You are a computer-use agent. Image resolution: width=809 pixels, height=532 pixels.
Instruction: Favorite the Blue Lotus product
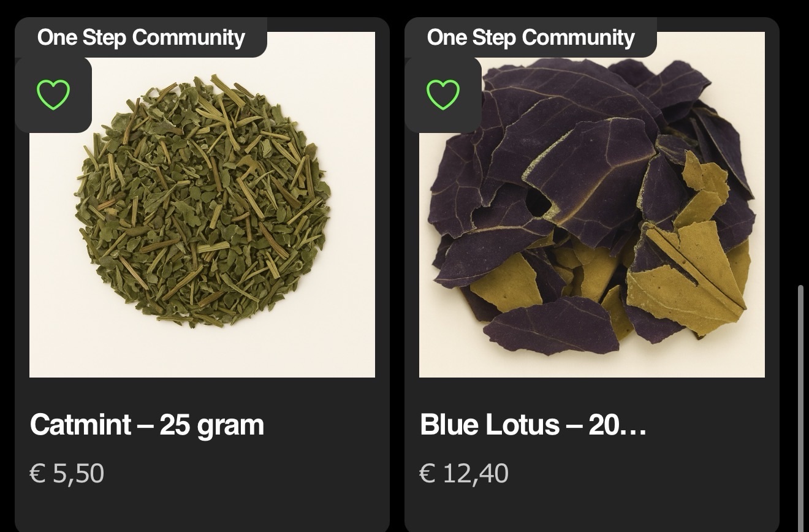coord(443,95)
